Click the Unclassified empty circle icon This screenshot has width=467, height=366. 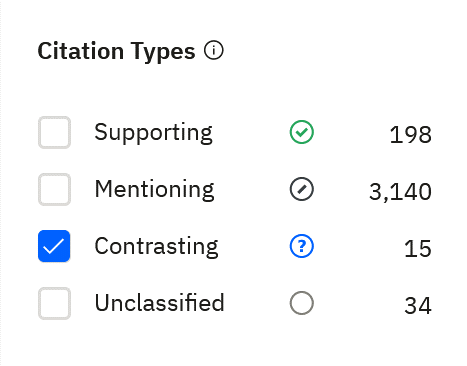click(x=301, y=303)
